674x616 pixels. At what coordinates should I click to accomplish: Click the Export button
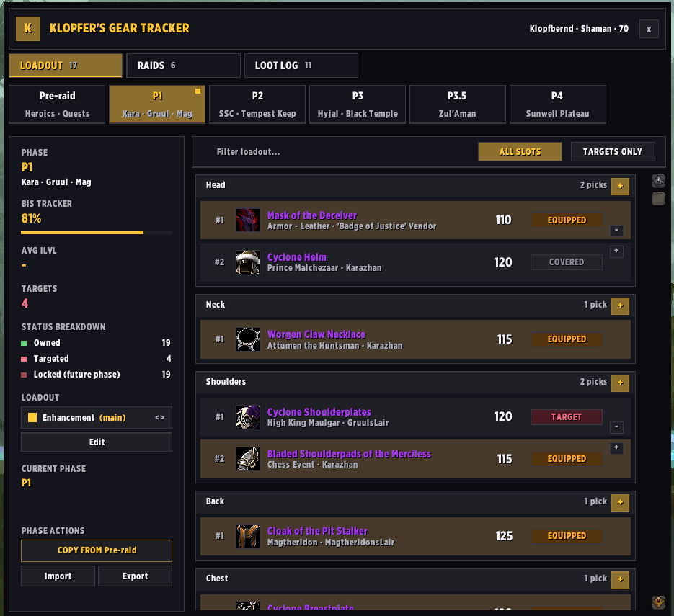click(x=135, y=576)
